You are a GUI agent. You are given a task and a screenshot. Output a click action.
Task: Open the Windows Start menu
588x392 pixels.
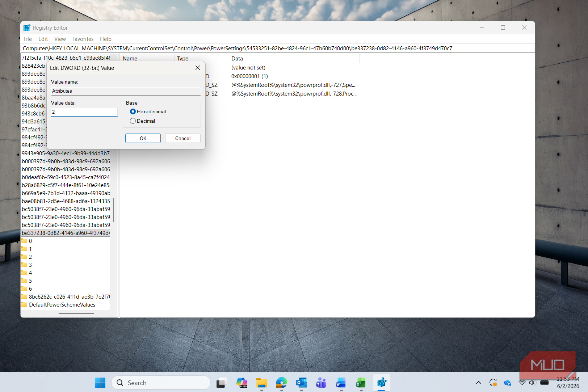pyautogui.click(x=100, y=383)
